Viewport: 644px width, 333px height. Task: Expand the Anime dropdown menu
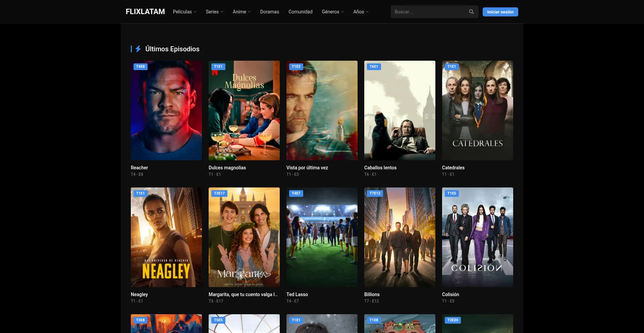click(x=242, y=12)
